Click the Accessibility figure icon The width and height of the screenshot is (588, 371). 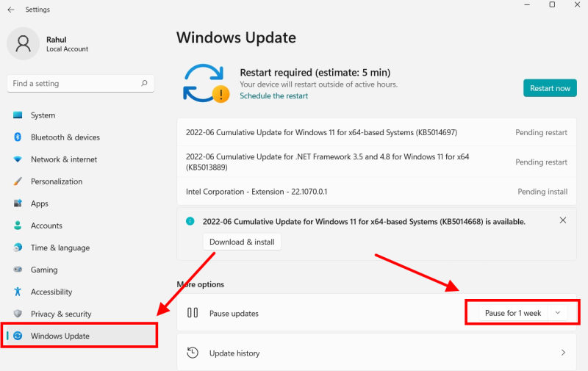pyautogui.click(x=18, y=292)
